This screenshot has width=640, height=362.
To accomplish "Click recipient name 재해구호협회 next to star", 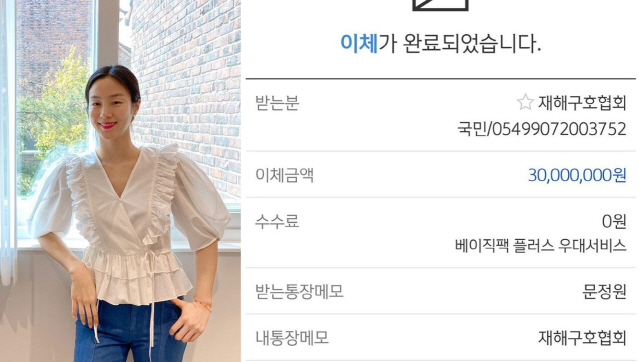I will click(x=582, y=102).
